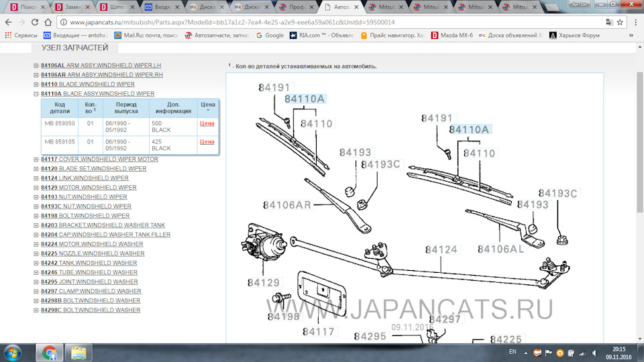Click the EN language indicator
Image resolution: width=644 pixels, height=362 pixels.
513,352
